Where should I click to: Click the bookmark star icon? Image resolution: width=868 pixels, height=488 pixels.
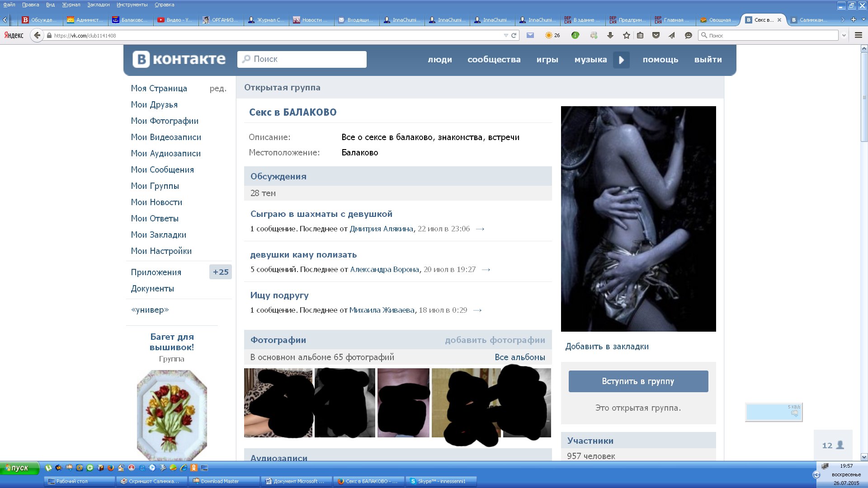(626, 35)
